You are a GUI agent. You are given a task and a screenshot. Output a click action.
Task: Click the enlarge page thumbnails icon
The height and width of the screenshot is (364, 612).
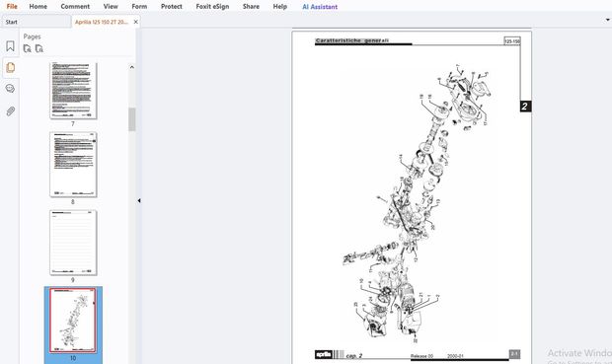(27, 48)
